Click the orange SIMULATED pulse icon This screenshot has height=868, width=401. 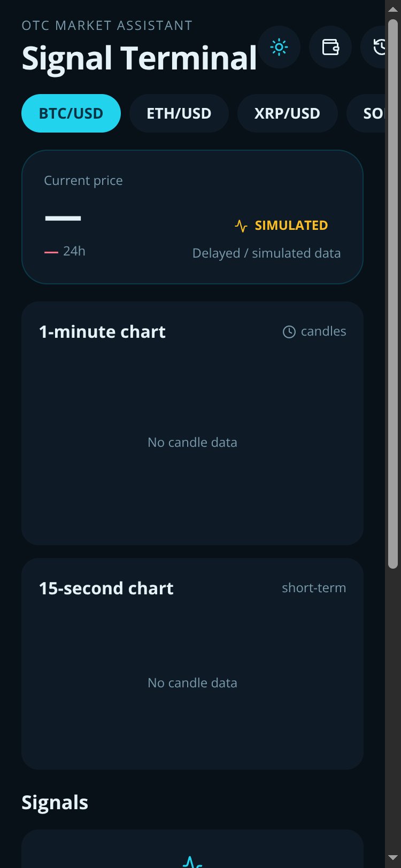coord(241,226)
